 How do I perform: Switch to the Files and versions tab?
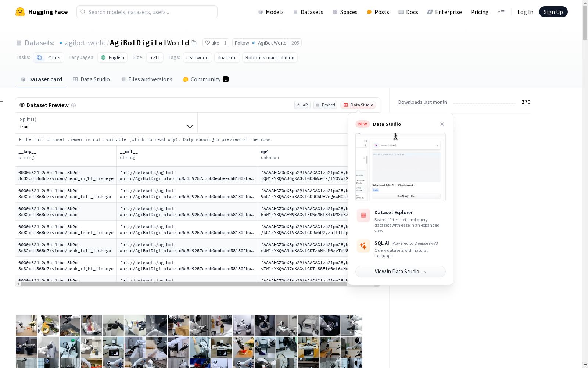coord(146,79)
